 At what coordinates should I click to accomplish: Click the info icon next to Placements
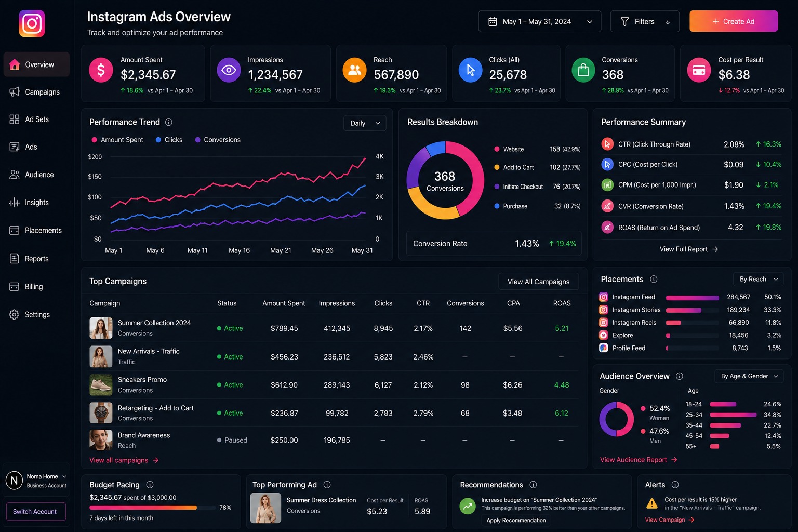click(654, 279)
